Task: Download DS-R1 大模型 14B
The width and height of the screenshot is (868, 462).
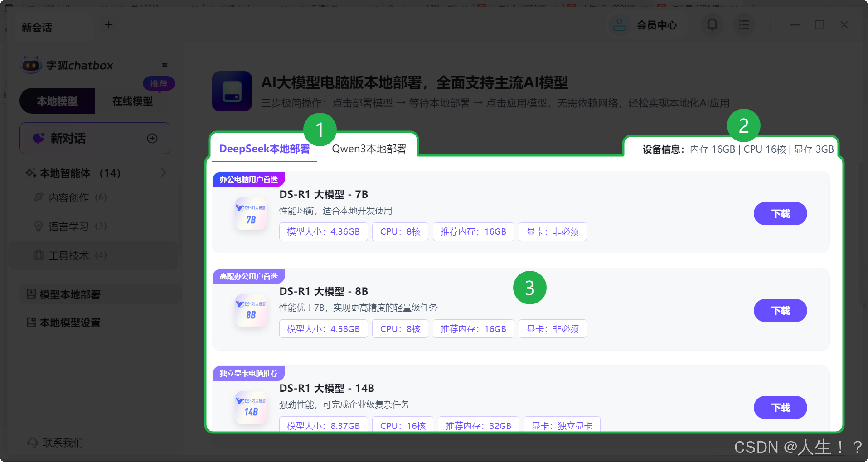Action: (780, 408)
